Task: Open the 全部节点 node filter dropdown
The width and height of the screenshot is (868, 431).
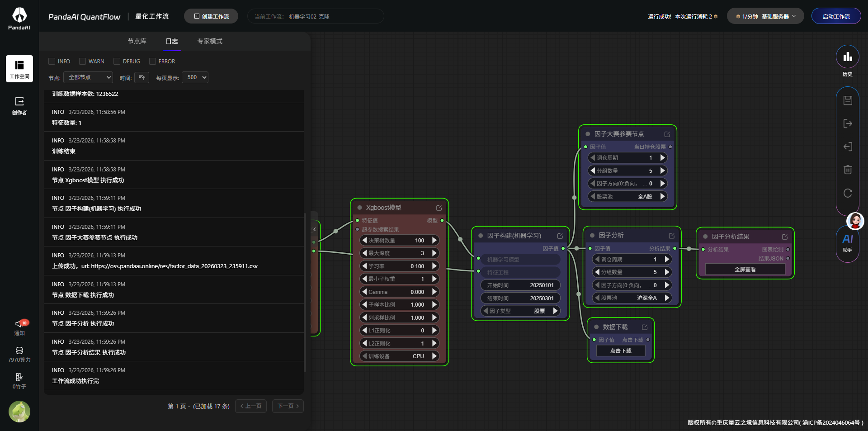Action: 88,77
